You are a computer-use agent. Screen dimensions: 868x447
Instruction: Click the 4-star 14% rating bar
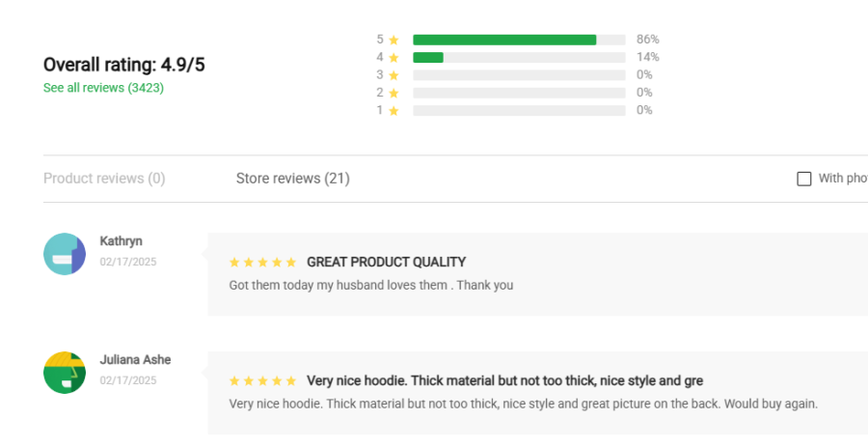pos(519,58)
